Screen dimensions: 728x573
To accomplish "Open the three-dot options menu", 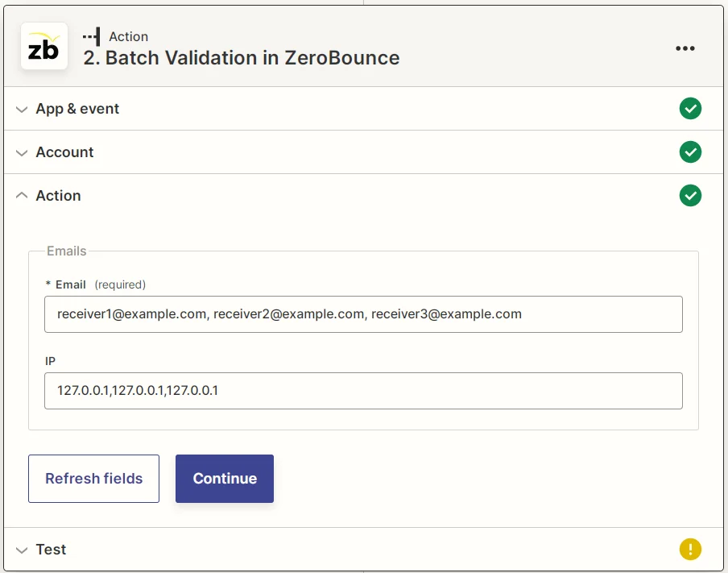I will [x=685, y=48].
